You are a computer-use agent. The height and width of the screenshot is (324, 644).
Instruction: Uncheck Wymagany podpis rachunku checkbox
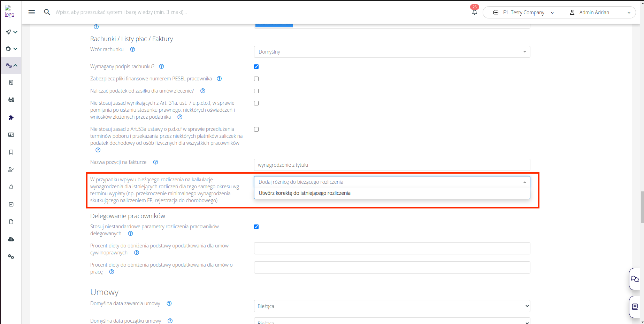tap(256, 66)
